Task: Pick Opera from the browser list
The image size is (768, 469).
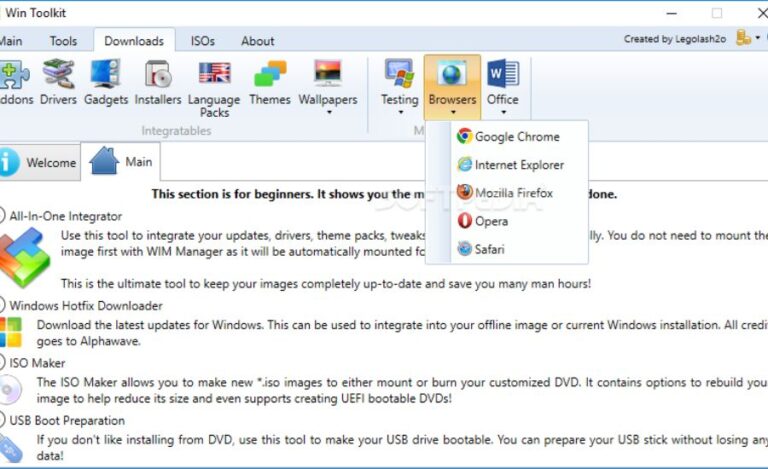Action: 491,221
